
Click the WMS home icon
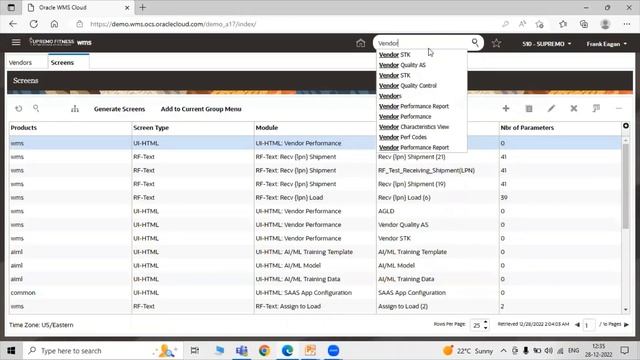point(360,43)
